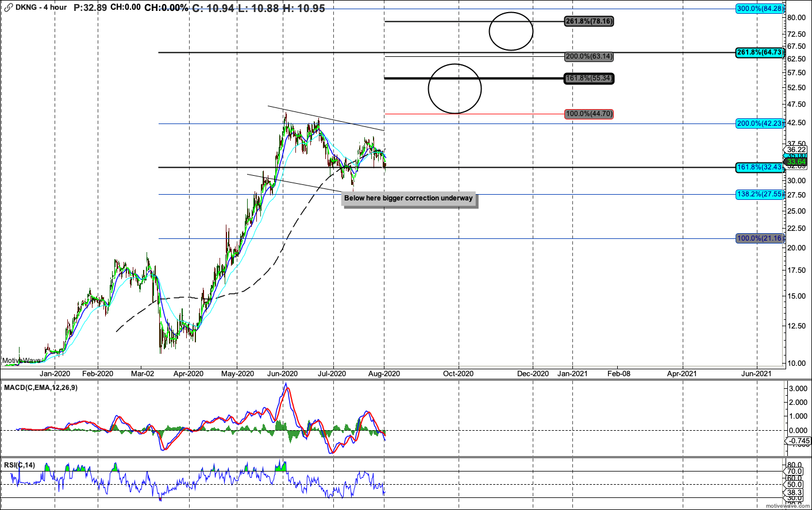Click the 38.3 RSI value tag
The image size is (812, 510).
point(795,492)
